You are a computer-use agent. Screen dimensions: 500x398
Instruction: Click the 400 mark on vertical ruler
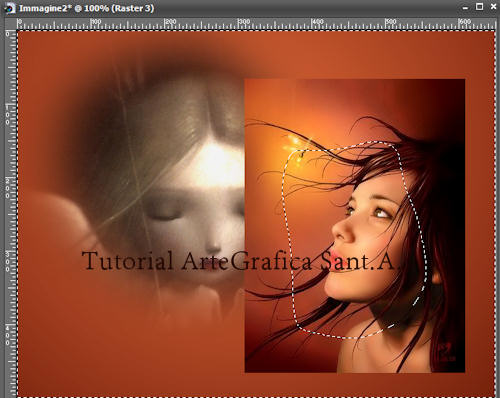[7, 335]
